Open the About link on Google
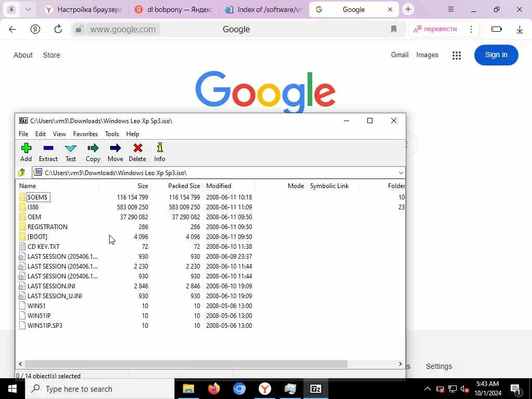 coord(23,55)
